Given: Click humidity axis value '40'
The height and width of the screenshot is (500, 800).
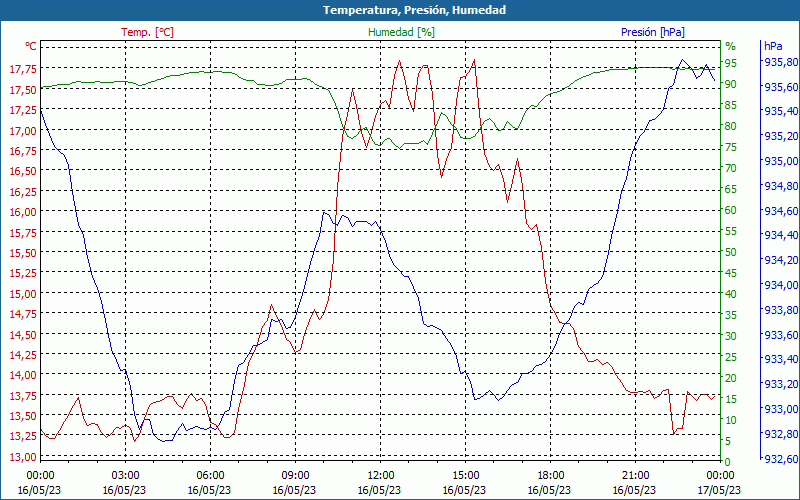Looking at the screenshot, I should pos(731,294).
